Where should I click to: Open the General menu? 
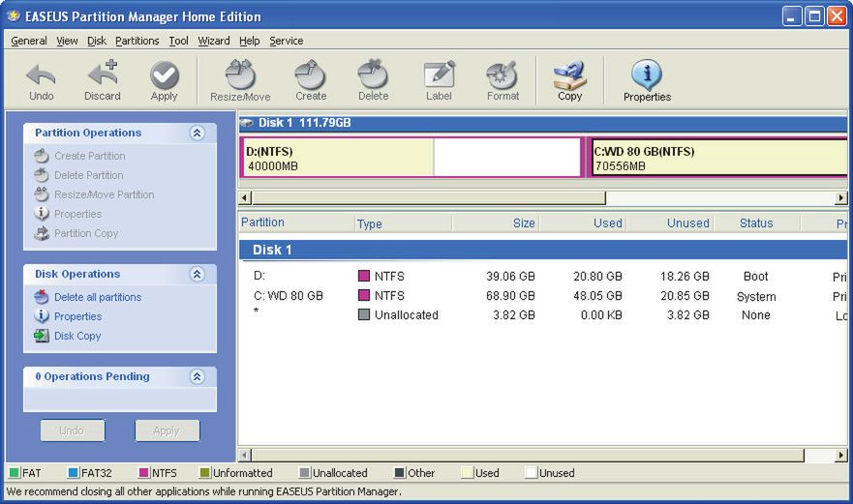[29, 41]
